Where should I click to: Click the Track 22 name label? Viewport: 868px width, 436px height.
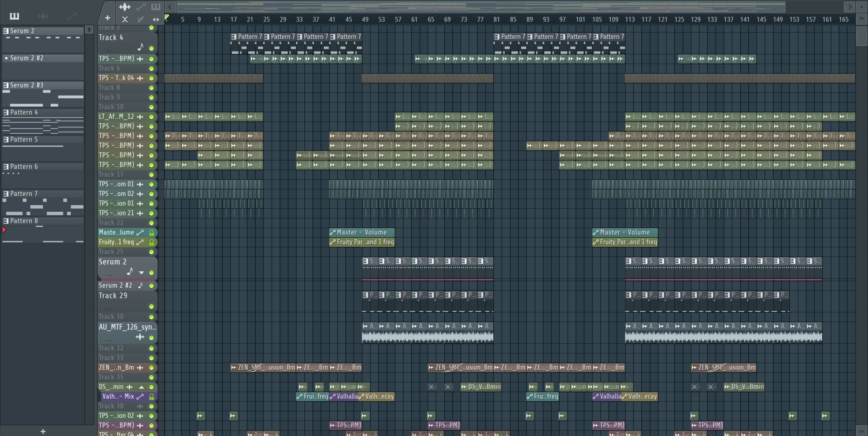pos(111,223)
